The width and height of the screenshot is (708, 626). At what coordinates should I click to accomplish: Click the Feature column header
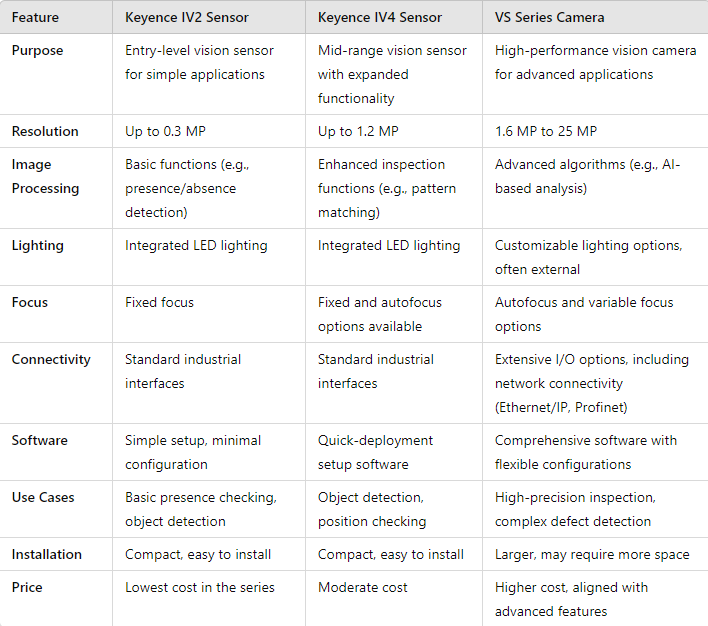(35, 17)
